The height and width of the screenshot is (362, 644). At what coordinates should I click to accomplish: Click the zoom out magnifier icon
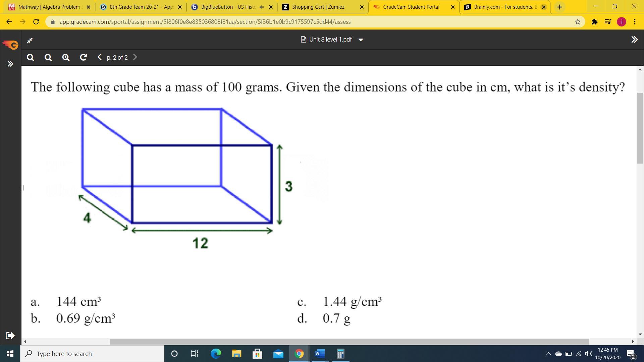31,58
